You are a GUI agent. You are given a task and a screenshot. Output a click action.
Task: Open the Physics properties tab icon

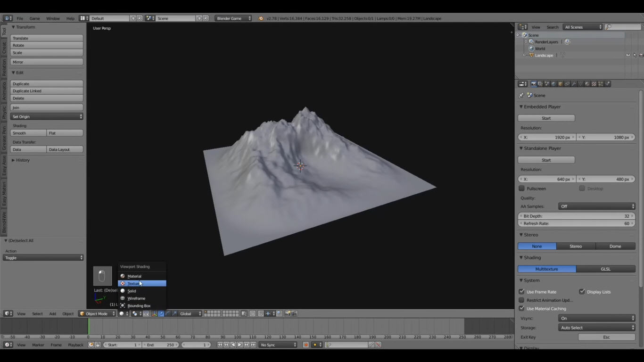pyautogui.click(x=608, y=84)
